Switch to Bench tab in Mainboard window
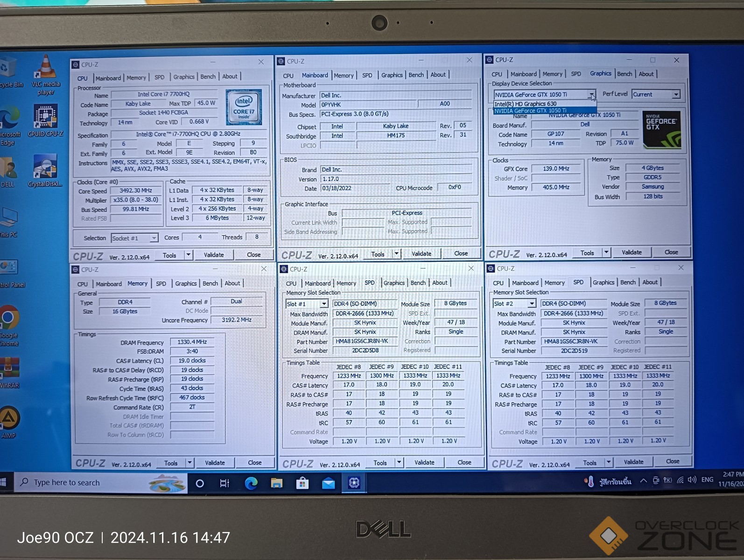This screenshot has height=560, width=744. click(x=416, y=75)
